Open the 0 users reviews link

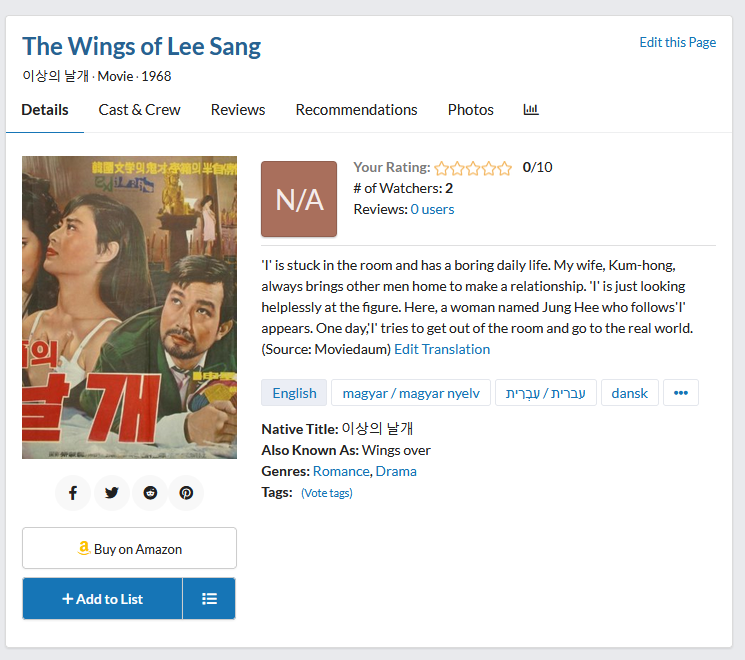(x=432, y=209)
